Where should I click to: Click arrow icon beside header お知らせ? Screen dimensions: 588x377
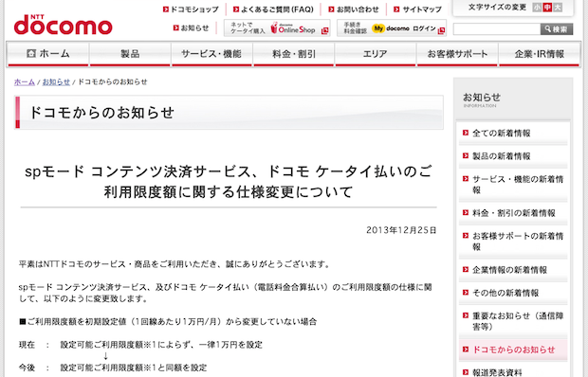(x=176, y=27)
